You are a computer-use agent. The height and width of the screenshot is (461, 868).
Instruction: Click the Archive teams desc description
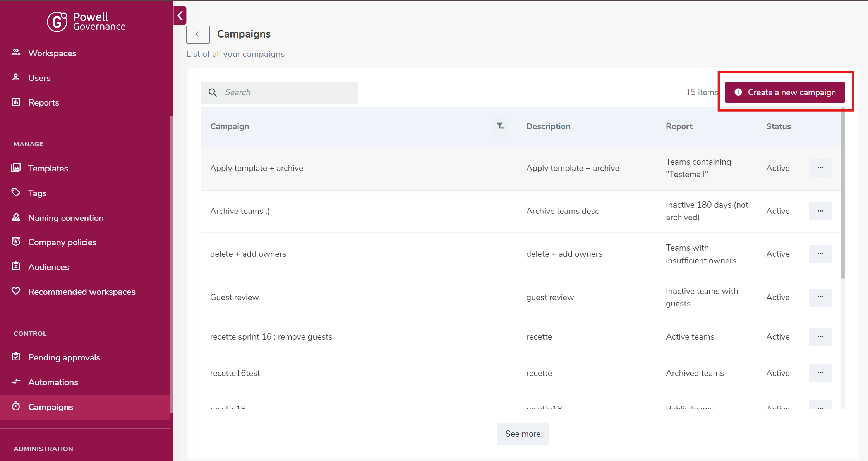point(563,211)
